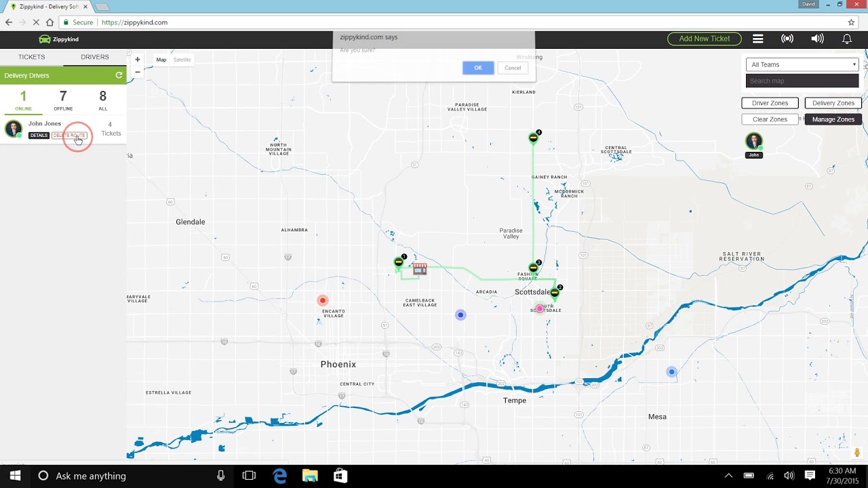Click the blue dot near Mesa

point(671,371)
